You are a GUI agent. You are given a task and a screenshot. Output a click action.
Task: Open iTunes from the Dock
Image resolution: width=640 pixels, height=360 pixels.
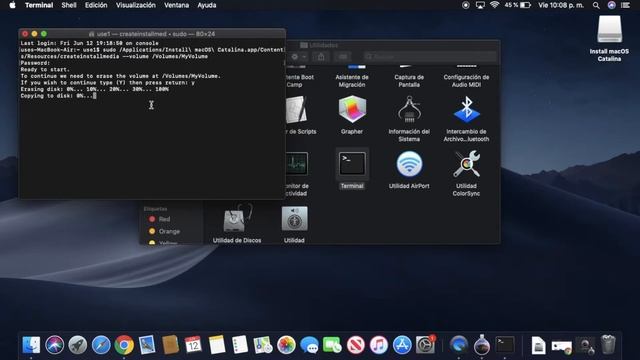pyautogui.click(x=379, y=345)
